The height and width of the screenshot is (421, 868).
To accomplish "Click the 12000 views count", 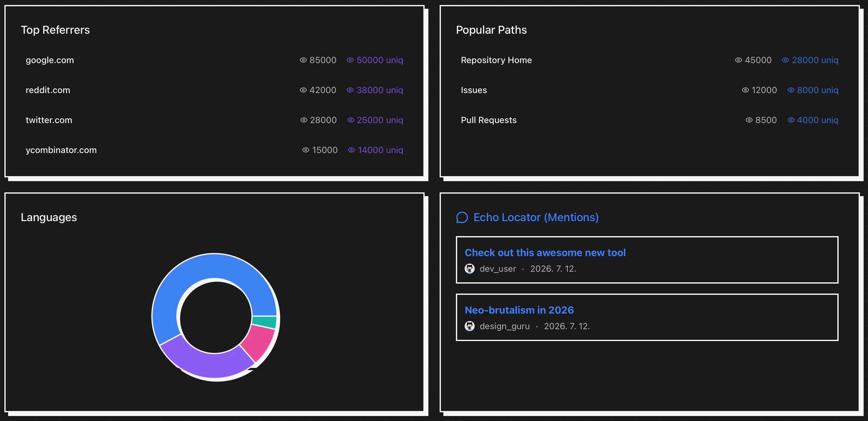I will point(764,90).
